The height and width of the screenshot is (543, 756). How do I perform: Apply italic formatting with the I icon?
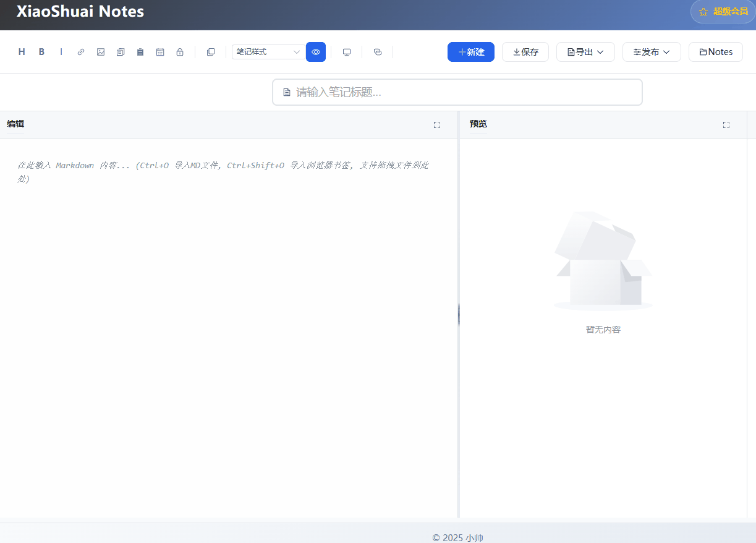coord(61,52)
